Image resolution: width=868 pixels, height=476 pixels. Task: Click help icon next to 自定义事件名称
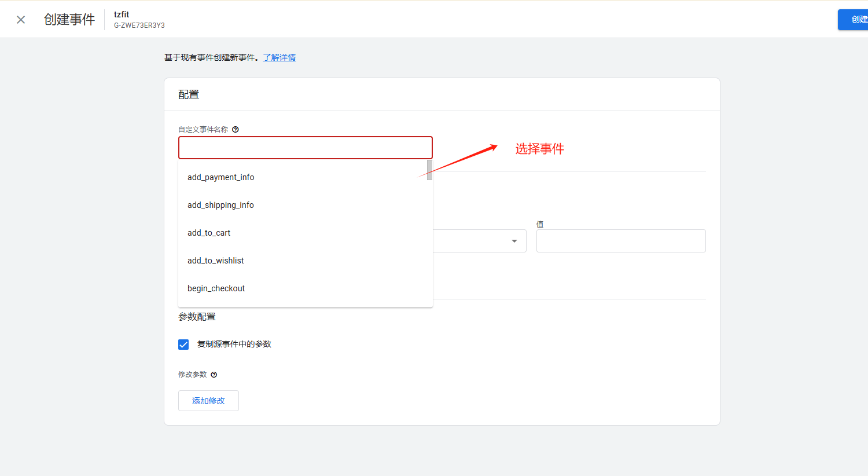(236, 130)
